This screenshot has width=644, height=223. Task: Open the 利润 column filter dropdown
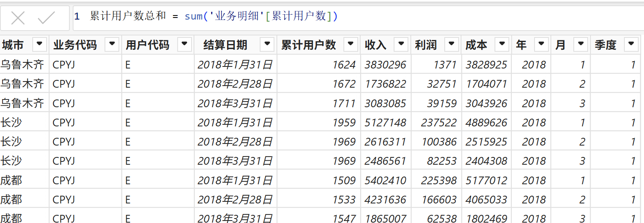[452, 44]
